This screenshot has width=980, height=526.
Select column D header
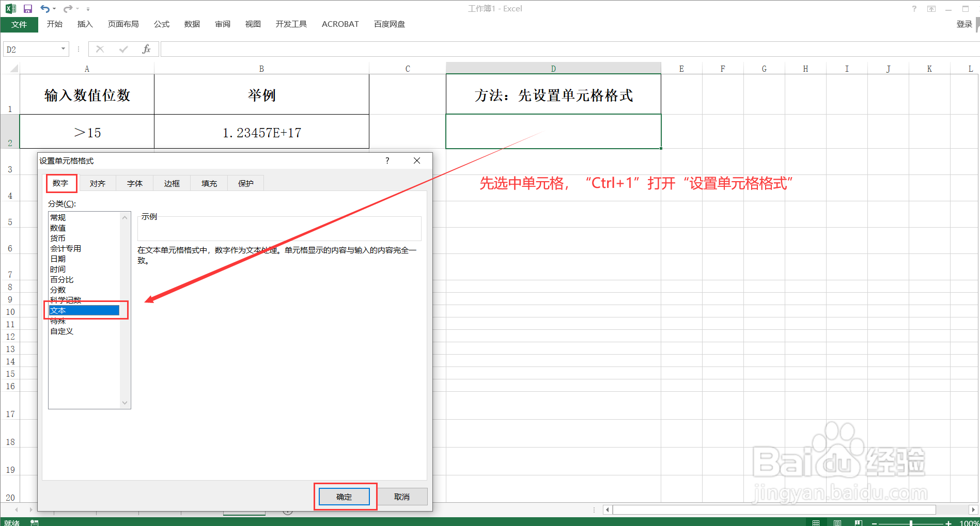553,68
